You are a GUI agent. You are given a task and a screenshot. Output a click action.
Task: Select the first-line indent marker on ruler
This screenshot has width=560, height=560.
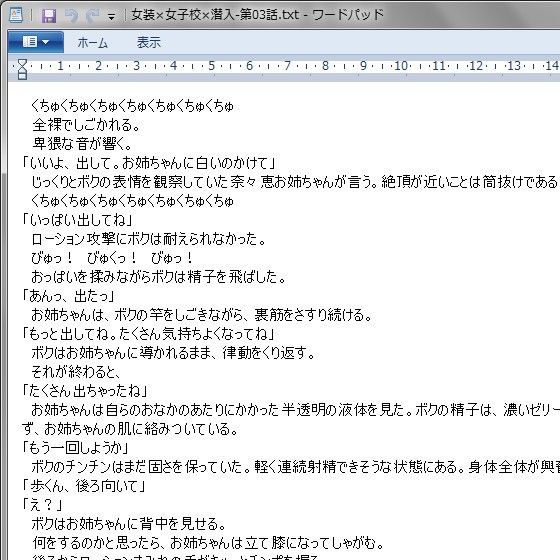[x=22, y=62]
